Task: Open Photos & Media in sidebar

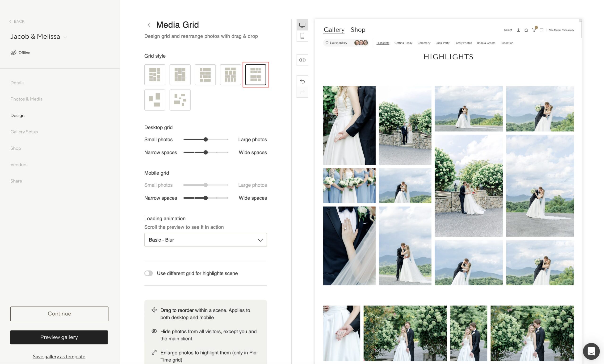Action: [x=26, y=99]
